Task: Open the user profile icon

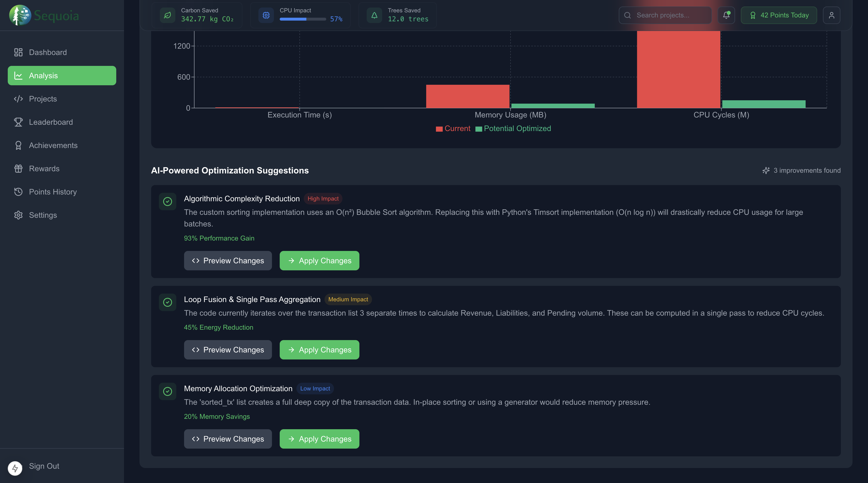Action: pos(831,15)
